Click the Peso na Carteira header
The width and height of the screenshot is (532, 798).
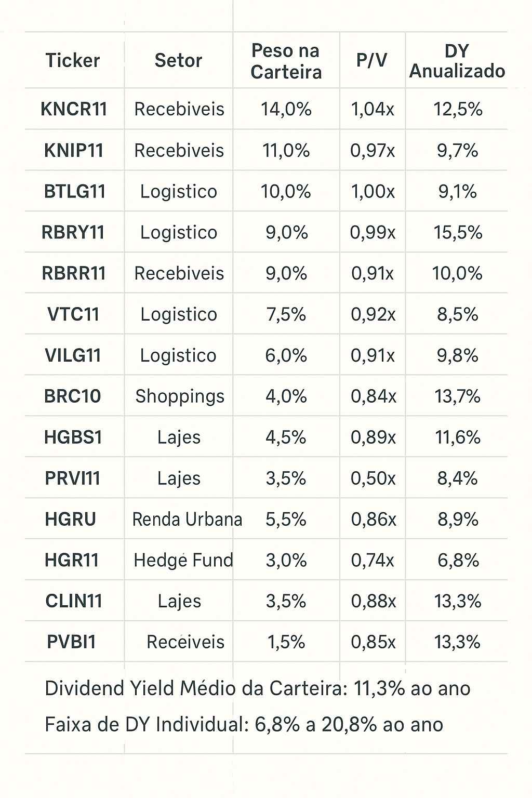[286, 61]
